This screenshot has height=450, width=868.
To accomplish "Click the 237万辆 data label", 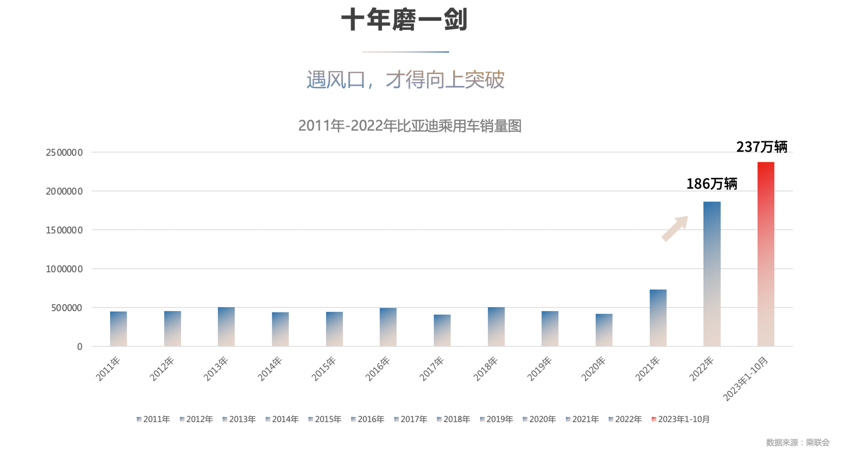I will [x=762, y=147].
